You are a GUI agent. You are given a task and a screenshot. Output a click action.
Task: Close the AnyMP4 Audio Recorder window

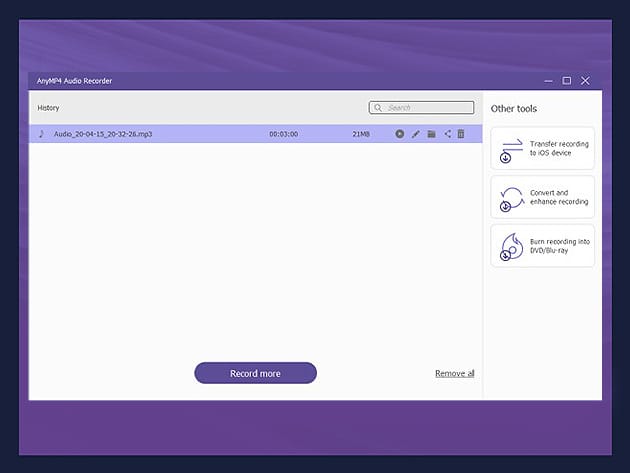(585, 80)
